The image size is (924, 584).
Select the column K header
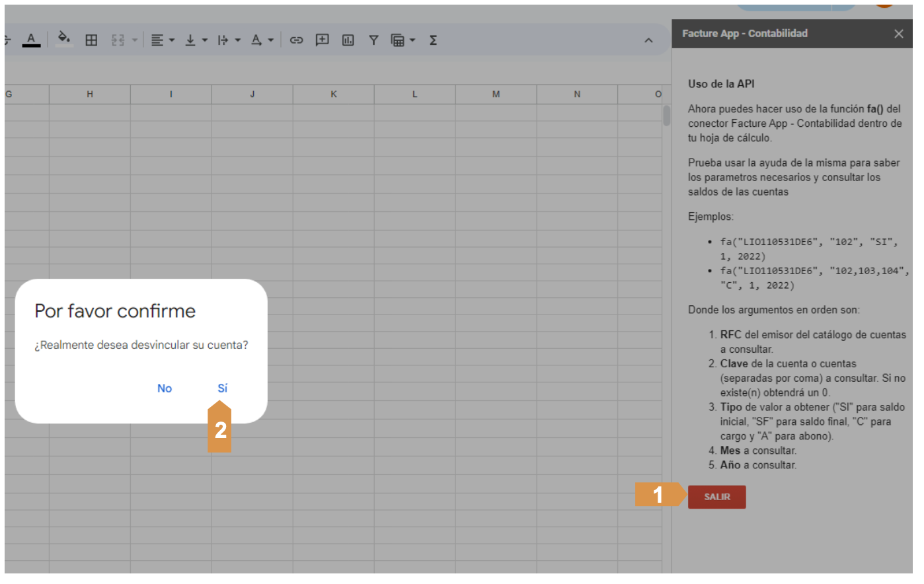(334, 94)
